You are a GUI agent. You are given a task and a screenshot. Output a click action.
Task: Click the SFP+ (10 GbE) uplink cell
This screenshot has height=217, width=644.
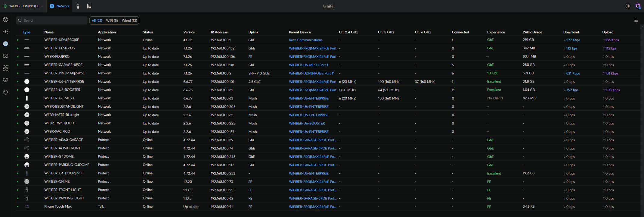point(259,73)
